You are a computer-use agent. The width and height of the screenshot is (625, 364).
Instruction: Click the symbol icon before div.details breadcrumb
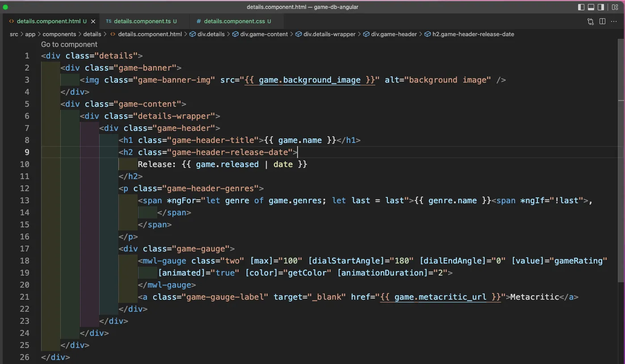(193, 34)
